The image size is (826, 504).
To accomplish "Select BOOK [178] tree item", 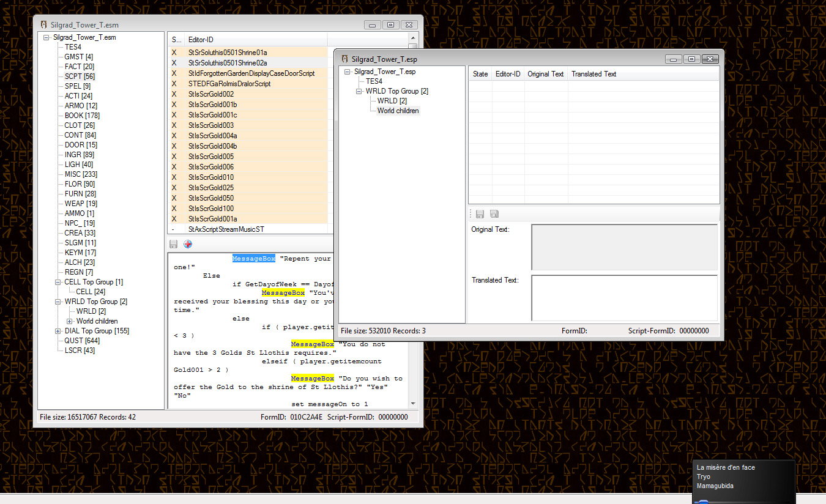I will (x=82, y=116).
